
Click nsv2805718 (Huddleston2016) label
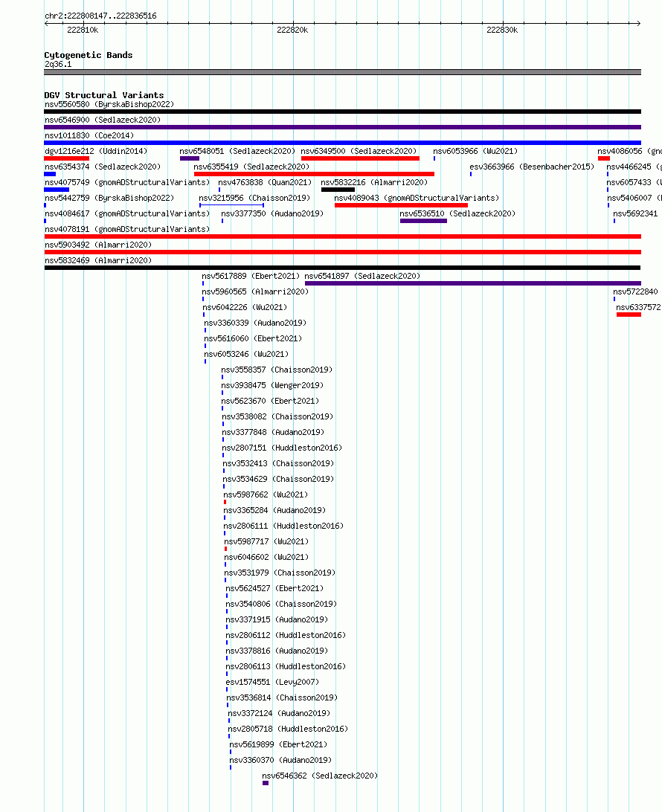(x=288, y=729)
